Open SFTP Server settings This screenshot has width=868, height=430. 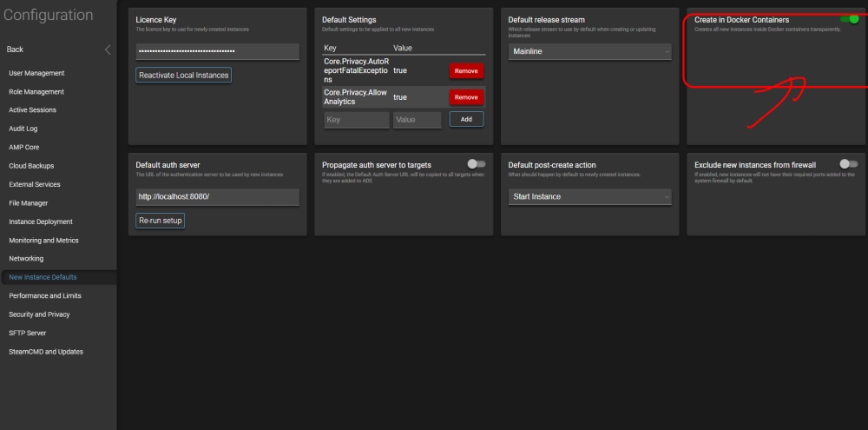click(x=27, y=333)
